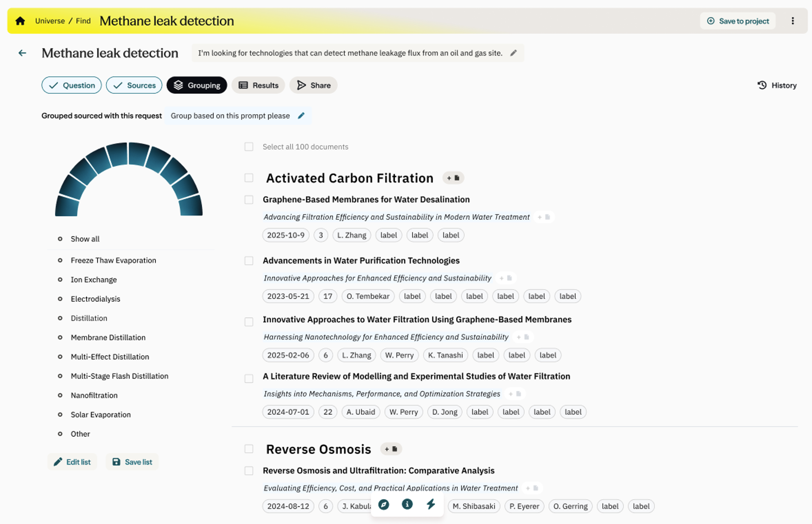Click Save list button
Screen dimensions: 812x524
point(132,462)
